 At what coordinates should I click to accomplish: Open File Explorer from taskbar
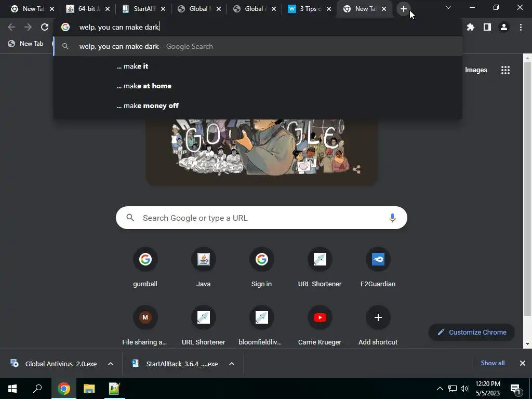point(89,389)
